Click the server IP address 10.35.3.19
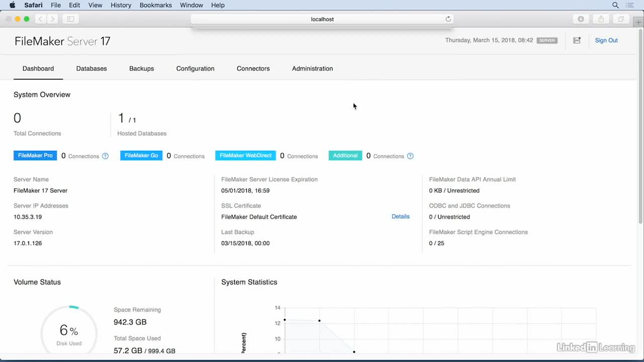 (28, 217)
